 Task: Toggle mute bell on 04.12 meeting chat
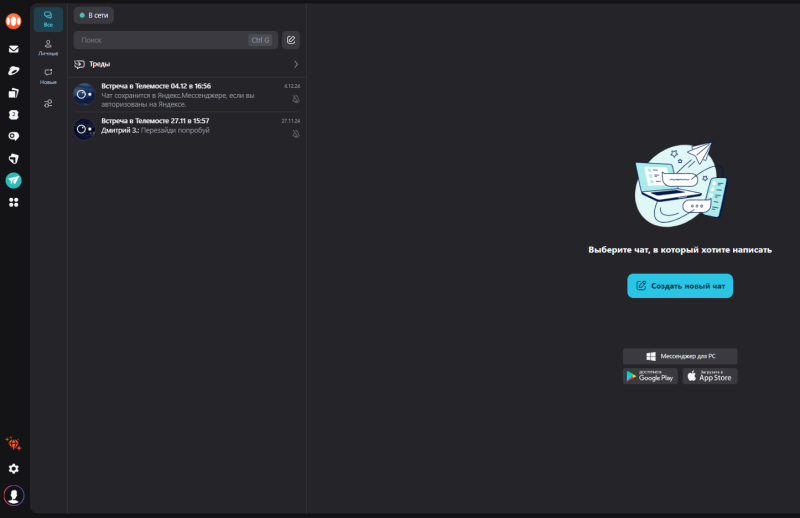[x=295, y=99]
